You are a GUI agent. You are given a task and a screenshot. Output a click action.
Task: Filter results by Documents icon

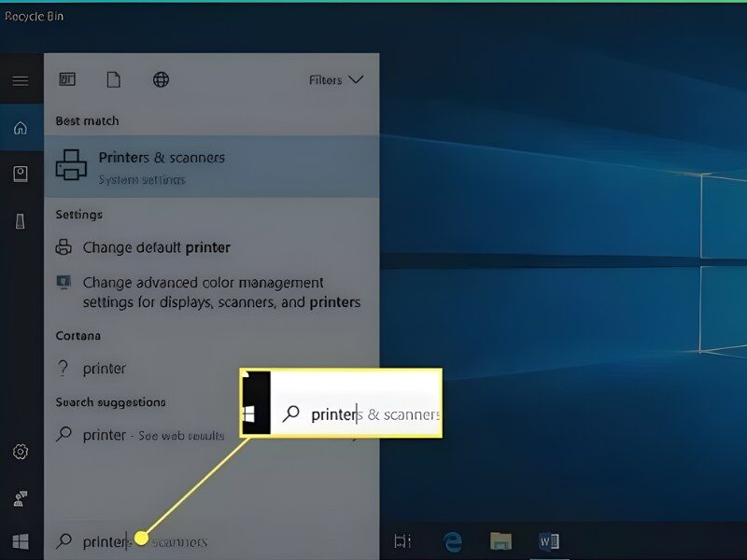point(113,80)
